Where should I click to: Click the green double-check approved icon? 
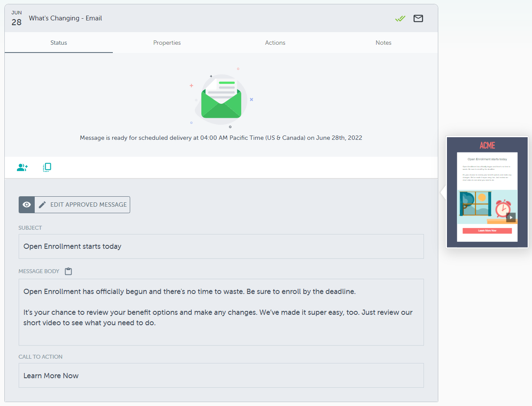400,18
